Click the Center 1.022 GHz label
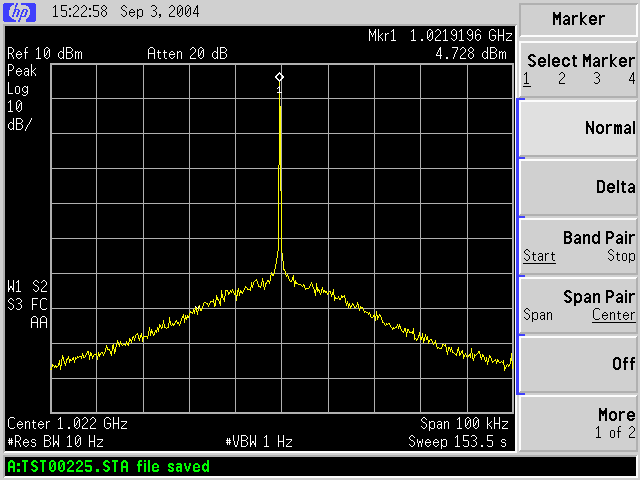Viewport: 640px width, 480px height. coord(67,424)
